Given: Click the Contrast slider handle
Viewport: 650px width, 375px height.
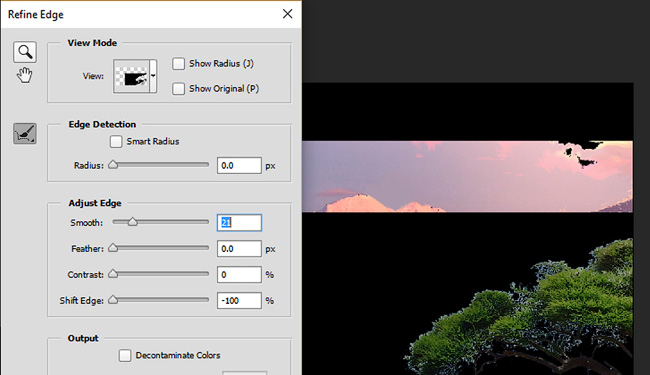Looking at the screenshot, I should coord(113,274).
